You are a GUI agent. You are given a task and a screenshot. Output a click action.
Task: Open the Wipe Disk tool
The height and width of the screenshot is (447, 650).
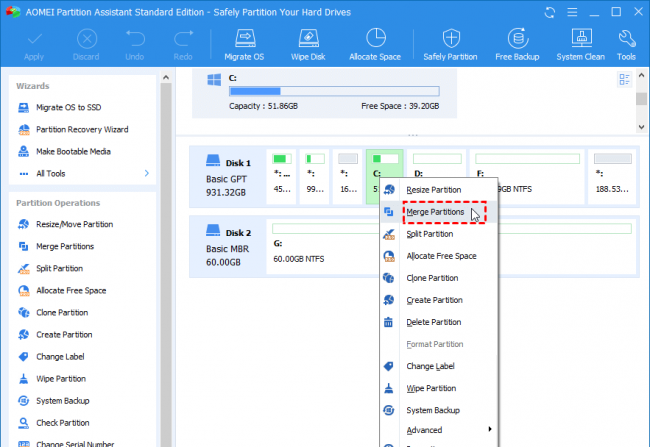[x=308, y=44]
